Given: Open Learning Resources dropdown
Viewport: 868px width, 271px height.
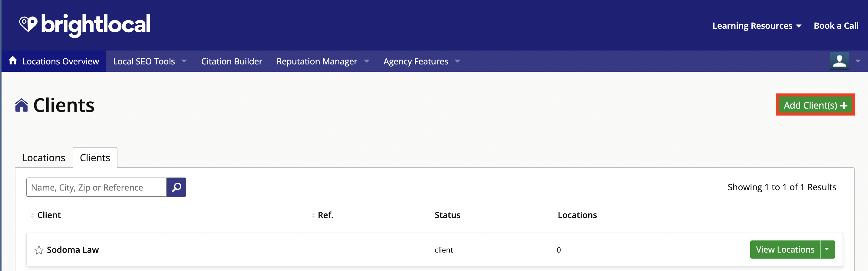Looking at the screenshot, I should [x=757, y=26].
